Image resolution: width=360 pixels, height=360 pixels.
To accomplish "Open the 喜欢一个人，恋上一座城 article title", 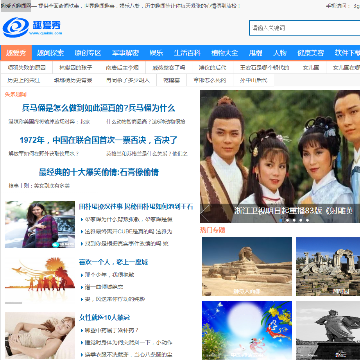I will pos(113,262).
